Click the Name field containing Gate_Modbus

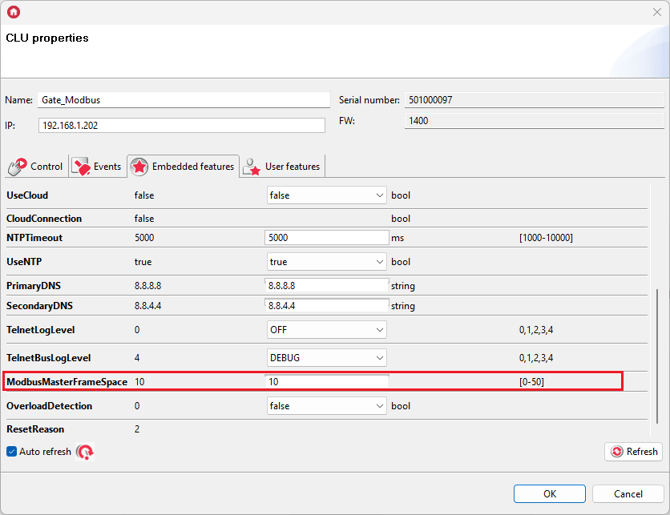click(183, 101)
